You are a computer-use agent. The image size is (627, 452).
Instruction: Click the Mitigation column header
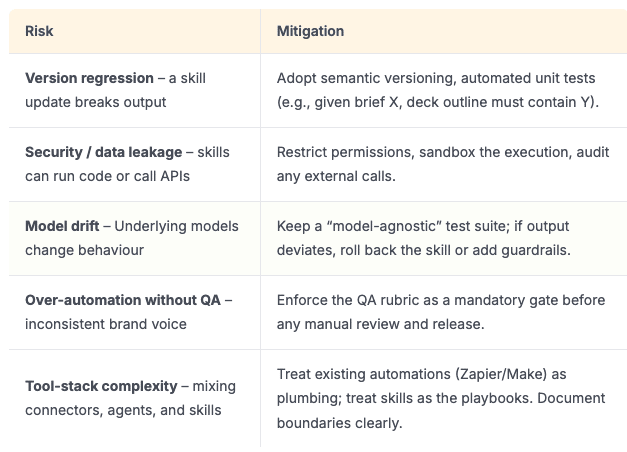coord(310,31)
